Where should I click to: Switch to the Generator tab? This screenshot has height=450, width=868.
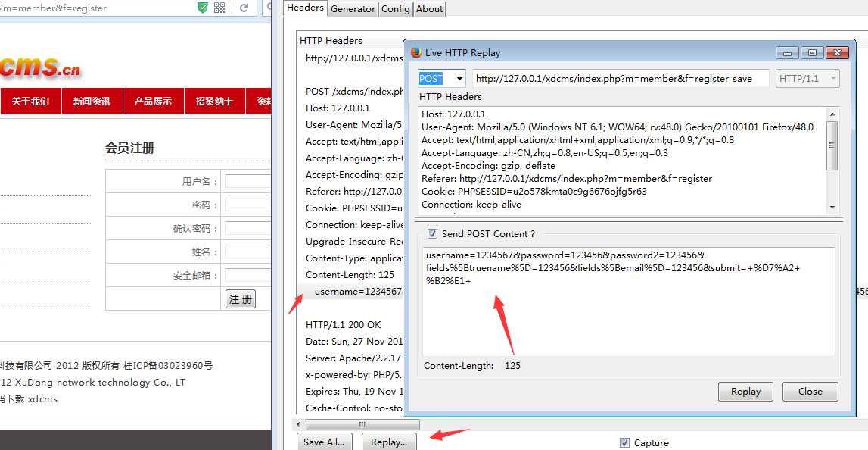[x=353, y=9]
